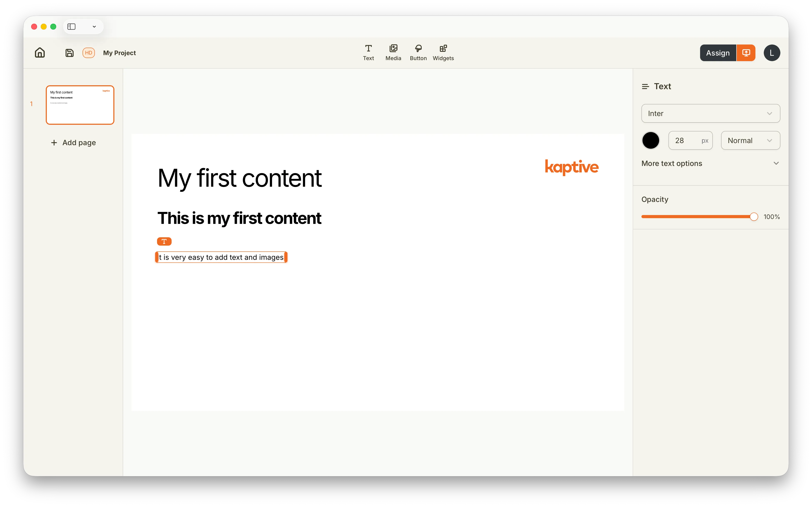This screenshot has width=812, height=507.
Task: Open the presentation preview icon beside Assign
Action: (746, 53)
